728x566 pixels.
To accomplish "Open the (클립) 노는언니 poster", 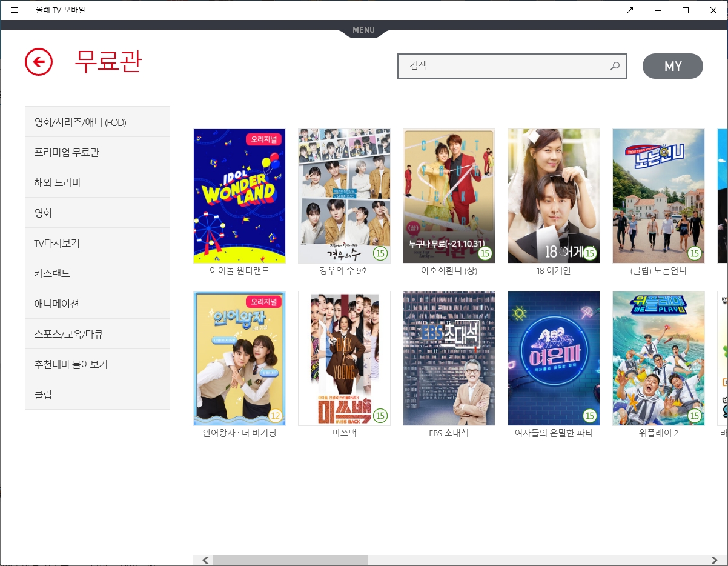I will [658, 196].
